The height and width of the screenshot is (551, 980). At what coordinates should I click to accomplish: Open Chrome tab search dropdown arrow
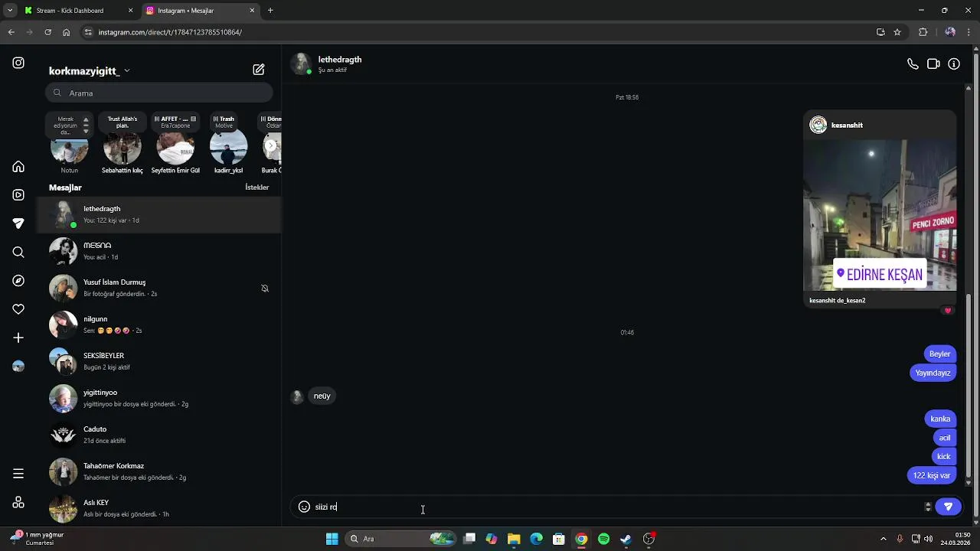9,11
